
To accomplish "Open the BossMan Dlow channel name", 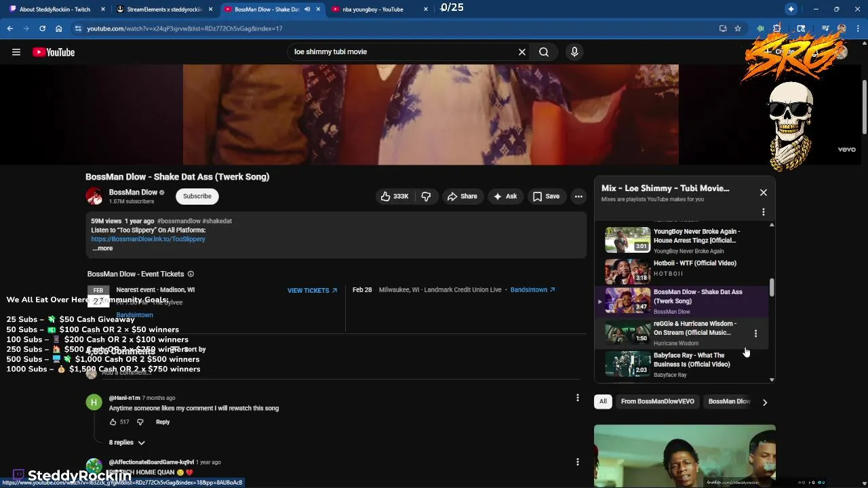I will tap(133, 192).
